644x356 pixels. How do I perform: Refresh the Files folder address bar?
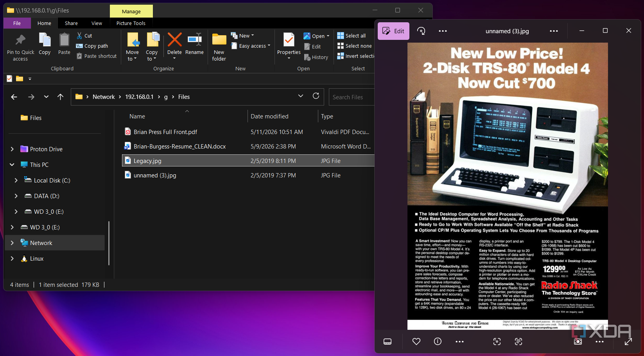(316, 96)
